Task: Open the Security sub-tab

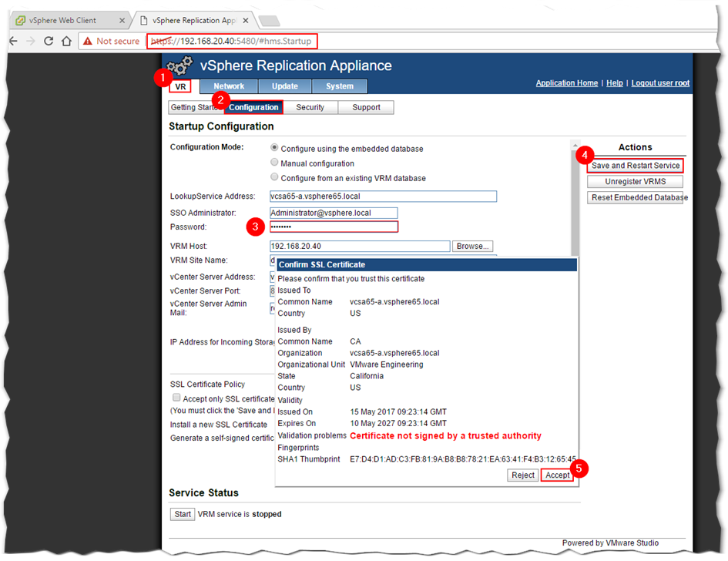Action: tap(310, 107)
